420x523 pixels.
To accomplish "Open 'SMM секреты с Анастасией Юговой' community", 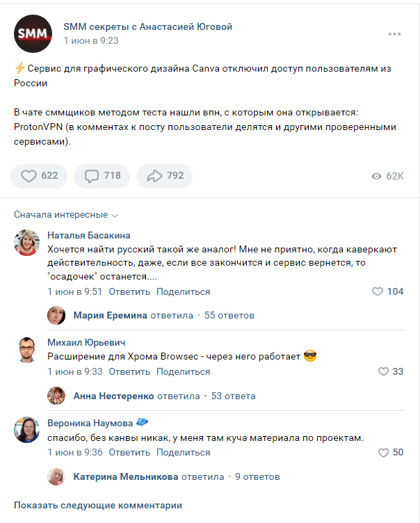I will [x=147, y=27].
